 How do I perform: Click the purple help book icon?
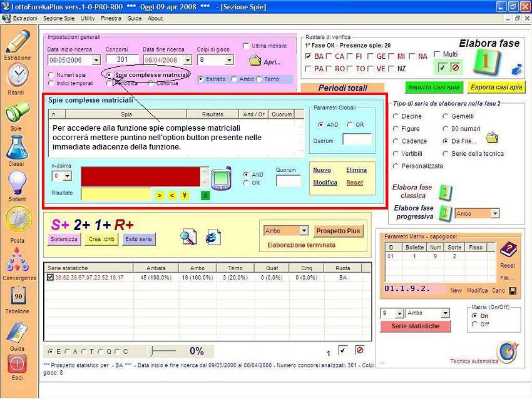pos(508,250)
